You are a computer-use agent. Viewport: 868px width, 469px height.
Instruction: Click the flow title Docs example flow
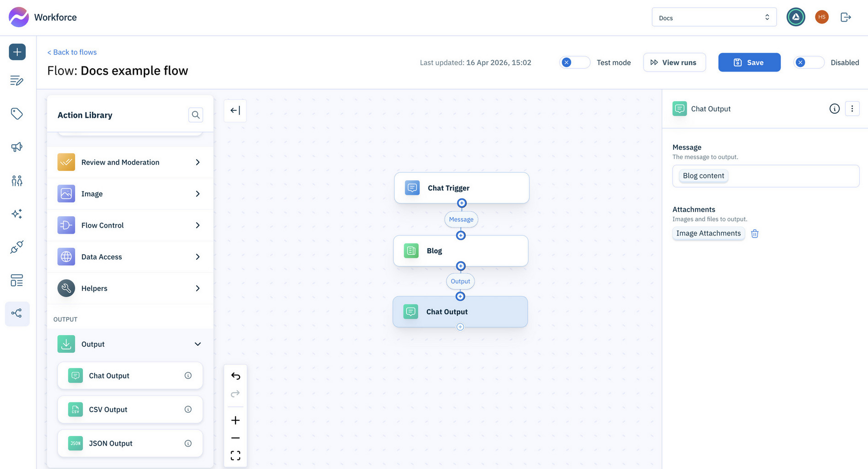(x=134, y=71)
